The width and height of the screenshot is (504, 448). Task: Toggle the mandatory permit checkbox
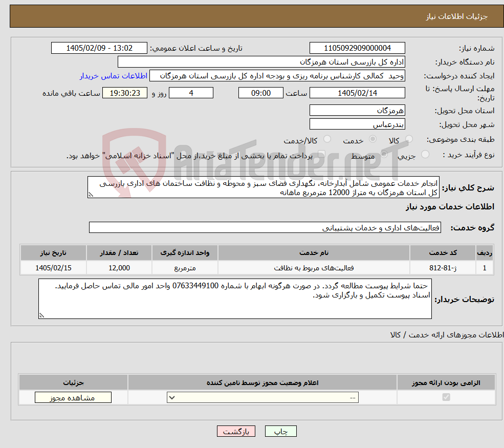point(446,397)
